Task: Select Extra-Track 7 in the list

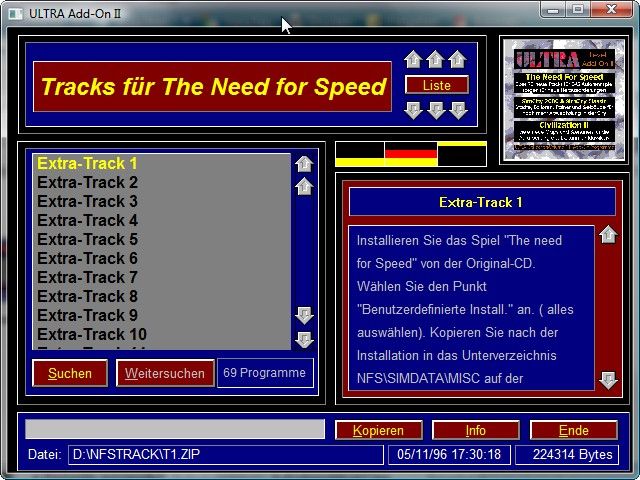Action: tap(162, 277)
